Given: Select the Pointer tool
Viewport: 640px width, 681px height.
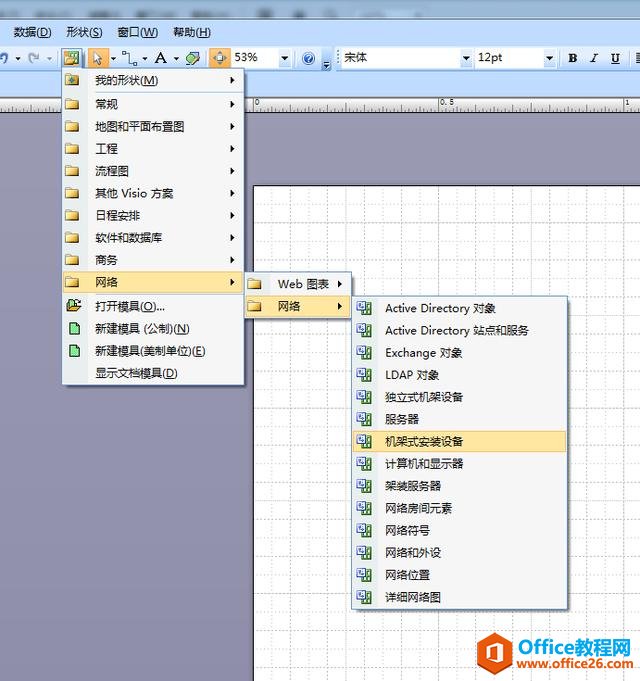Looking at the screenshot, I should 98,57.
